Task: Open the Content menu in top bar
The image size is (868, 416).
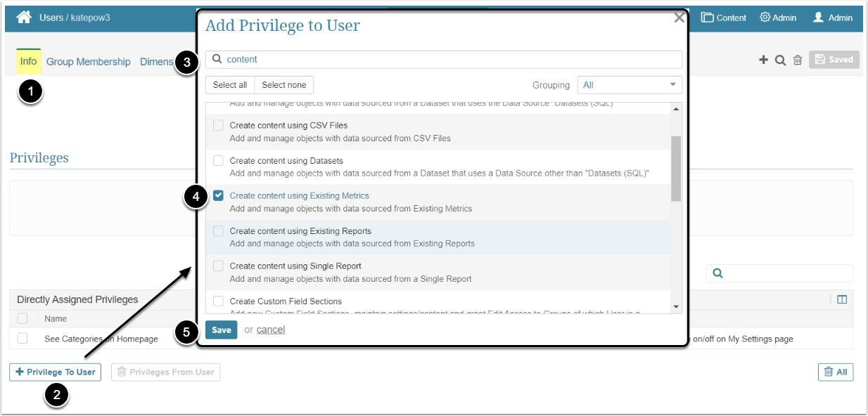Action: [x=724, y=18]
